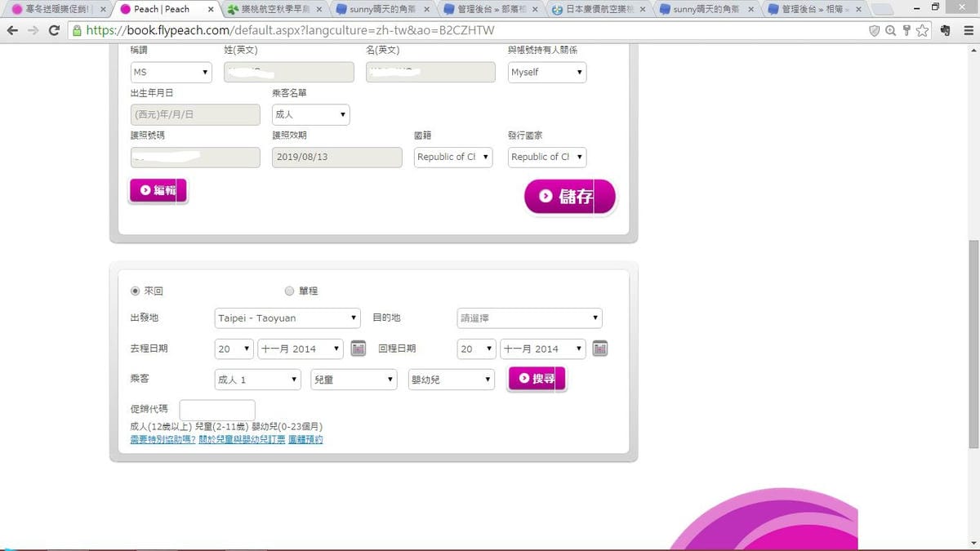The height and width of the screenshot is (551, 980).
Task: Select the 來回 round-trip radio button
Action: point(135,291)
